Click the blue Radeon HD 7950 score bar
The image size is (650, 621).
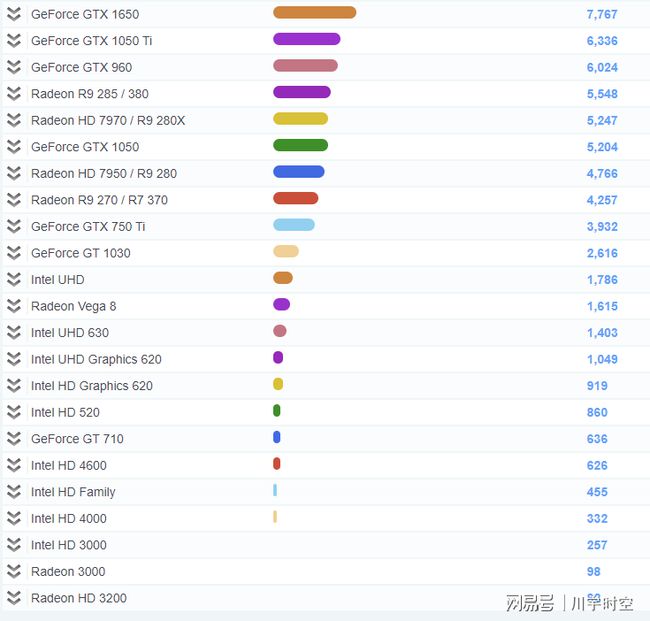[299, 172]
